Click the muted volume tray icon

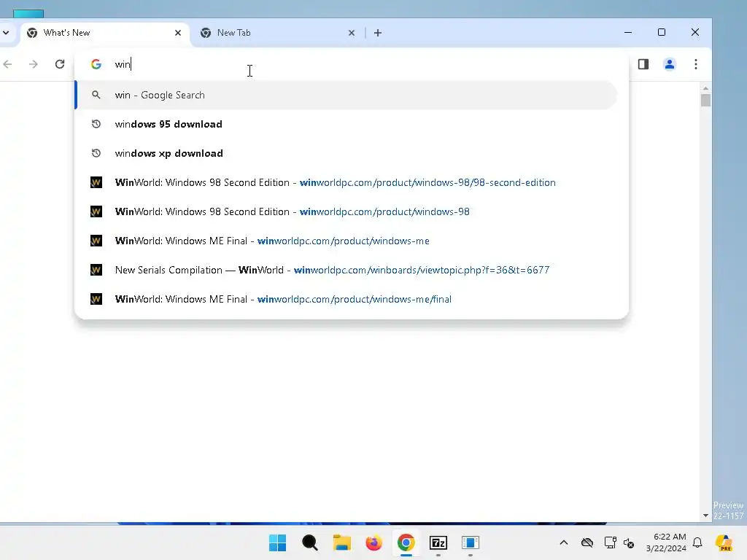point(629,542)
